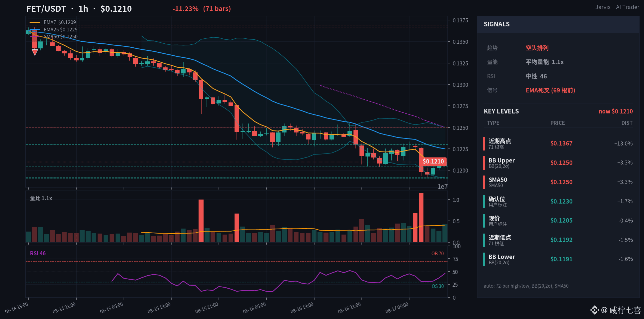
Task: Click the $0.1205 price value
Action: coord(561,221)
